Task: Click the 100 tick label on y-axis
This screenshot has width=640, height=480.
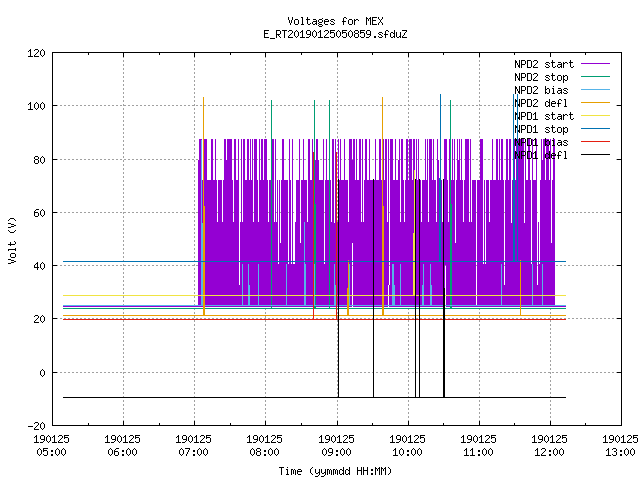Action: [x=36, y=106]
